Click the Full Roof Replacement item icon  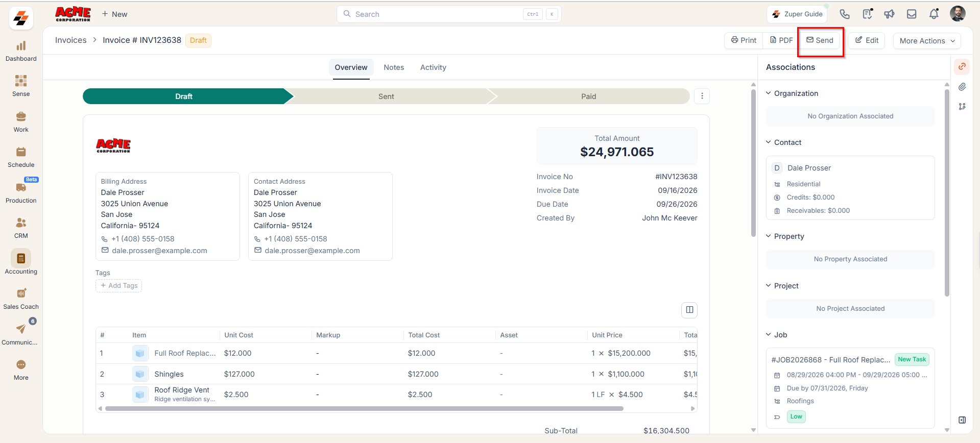coord(140,353)
